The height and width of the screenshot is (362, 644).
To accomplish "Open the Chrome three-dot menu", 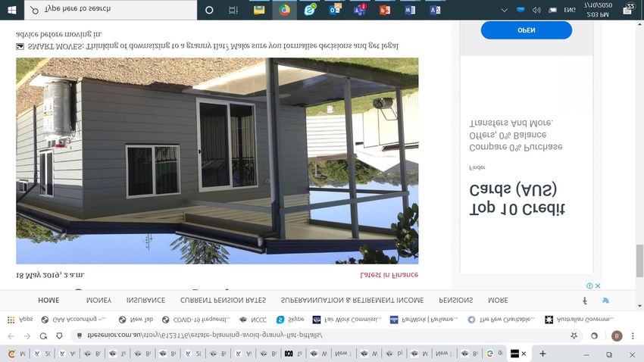I will point(633,335).
